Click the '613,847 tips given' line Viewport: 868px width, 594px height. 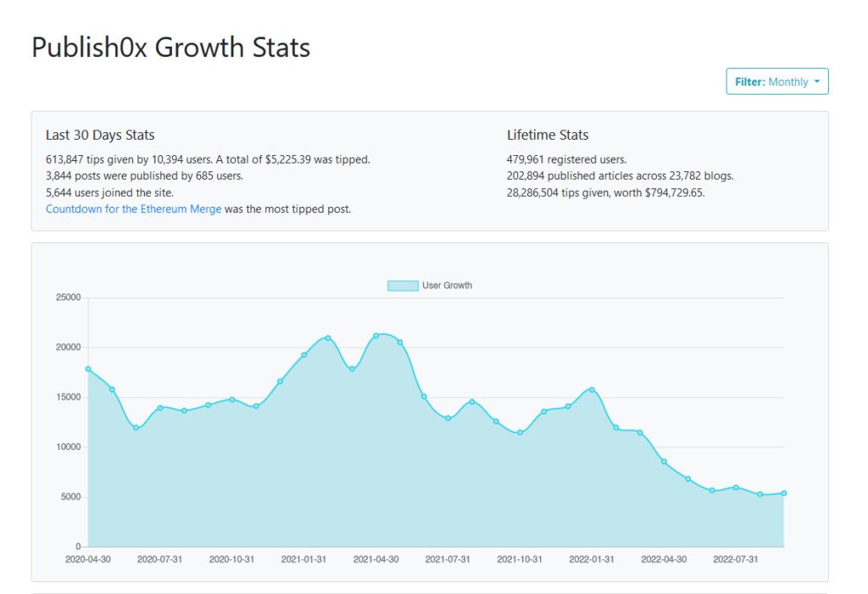(x=209, y=159)
